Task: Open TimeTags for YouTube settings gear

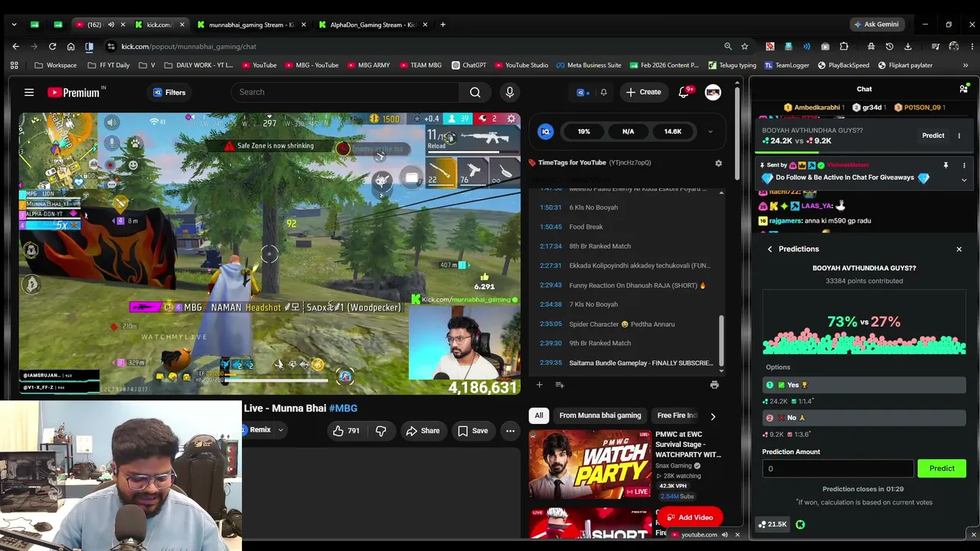Action: (x=718, y=163)
